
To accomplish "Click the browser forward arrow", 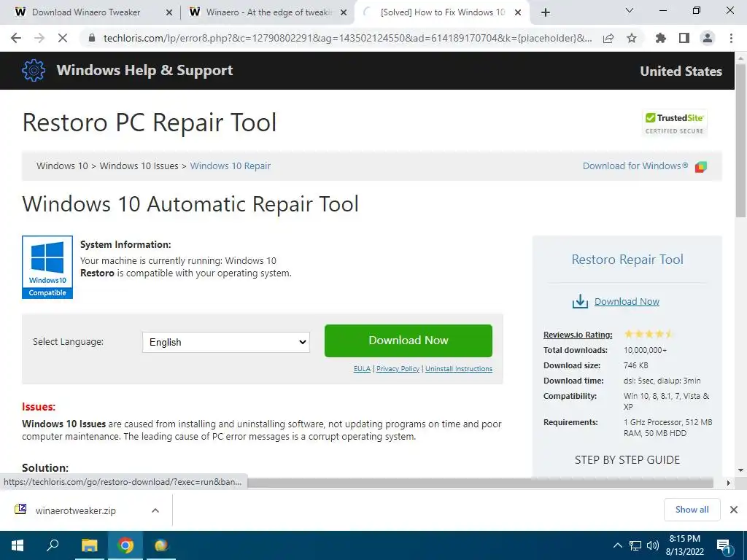I will coord(39,38).
